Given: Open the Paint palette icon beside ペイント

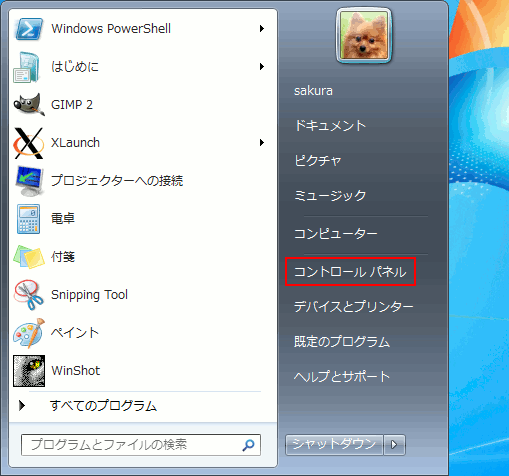Looking at the screenshot, I should (29, 333).
